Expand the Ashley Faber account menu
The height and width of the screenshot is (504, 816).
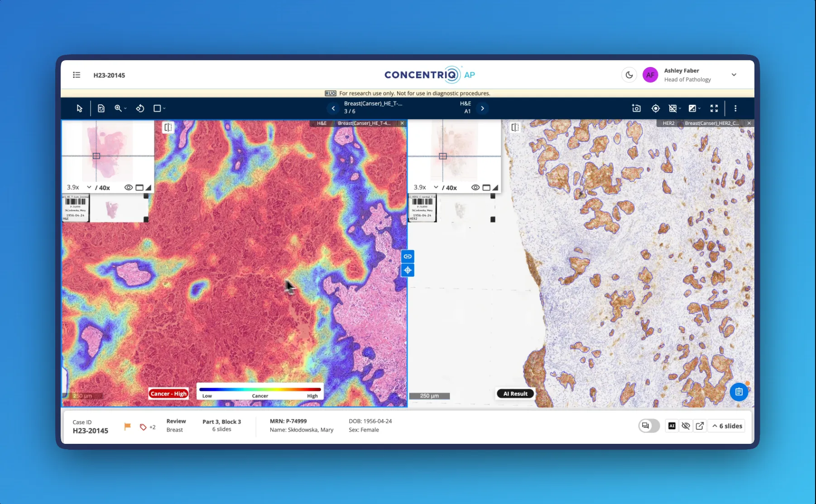coord(734,75)
